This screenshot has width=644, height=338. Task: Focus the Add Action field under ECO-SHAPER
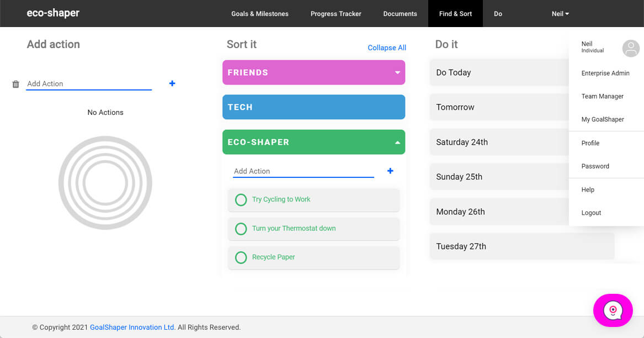(x=303, y=171)
